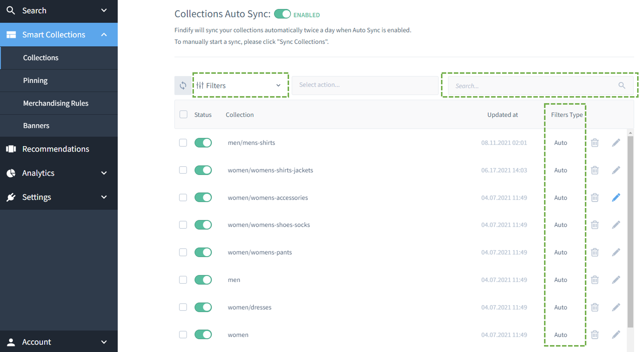Check the women/womens-accessories row checkbox

tap(183, 197)
